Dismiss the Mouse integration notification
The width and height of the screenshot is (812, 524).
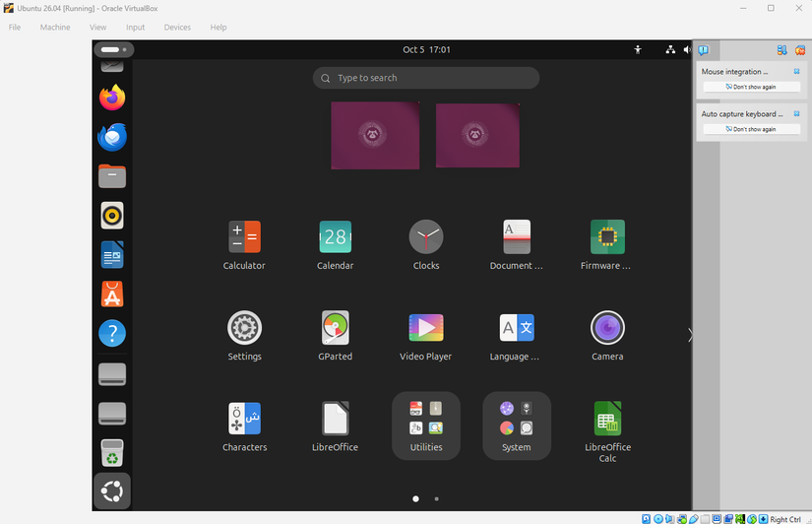[796, 72]
